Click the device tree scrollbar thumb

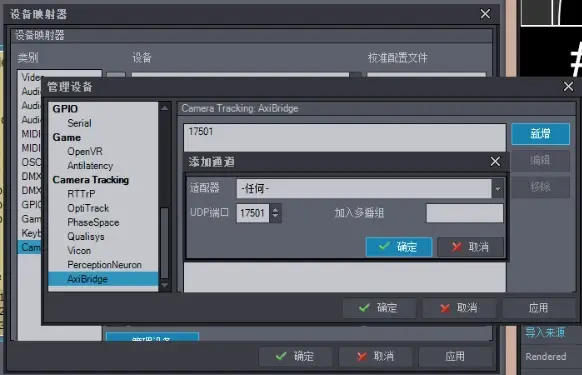tap(164, 242)
